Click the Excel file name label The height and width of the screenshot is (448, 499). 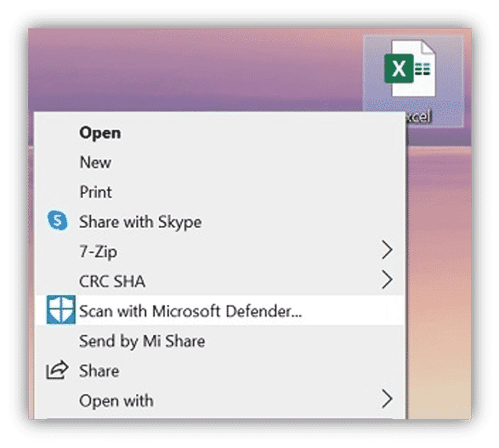[419, 116]
